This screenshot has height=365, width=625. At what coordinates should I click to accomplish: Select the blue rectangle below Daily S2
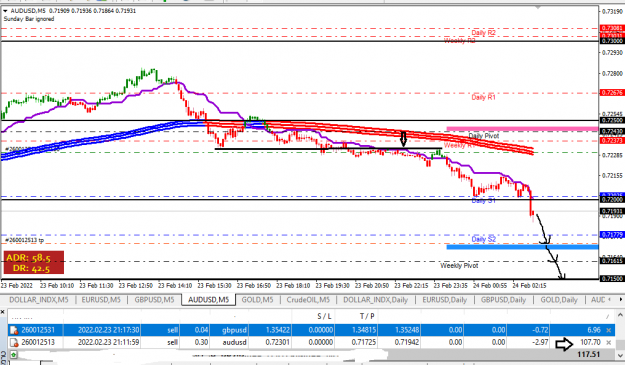(x=522, y=247)
